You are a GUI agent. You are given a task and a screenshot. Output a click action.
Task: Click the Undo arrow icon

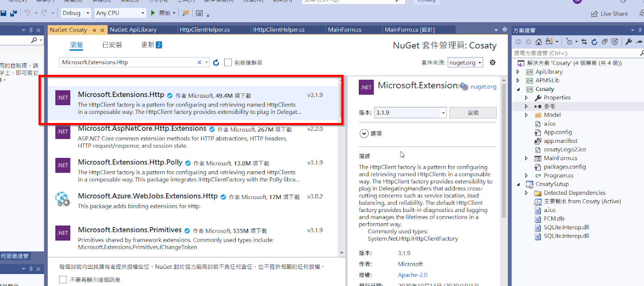[x=27, y=13]
